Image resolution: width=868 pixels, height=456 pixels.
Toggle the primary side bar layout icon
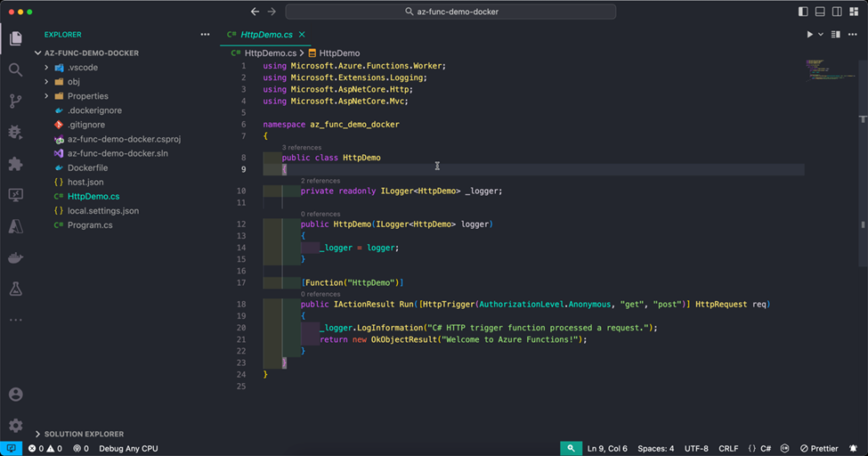(x=803, y=12)
